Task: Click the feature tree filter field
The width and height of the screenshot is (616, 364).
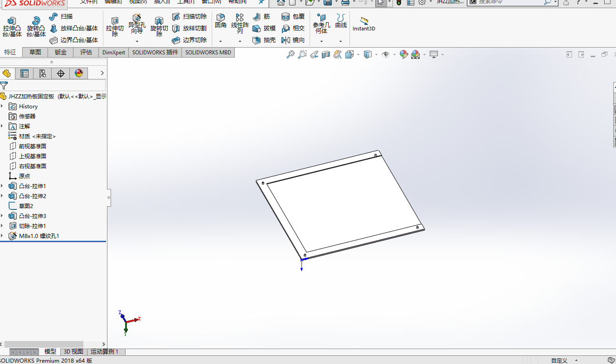Action: 57,85
